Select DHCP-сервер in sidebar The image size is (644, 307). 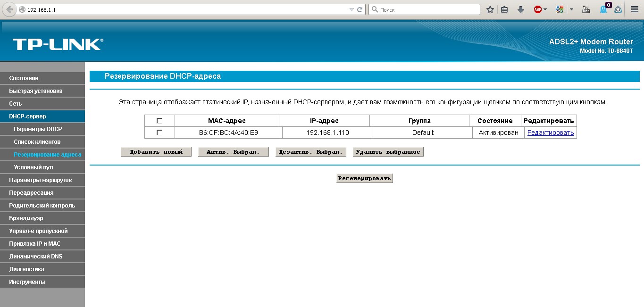[42, 116]
